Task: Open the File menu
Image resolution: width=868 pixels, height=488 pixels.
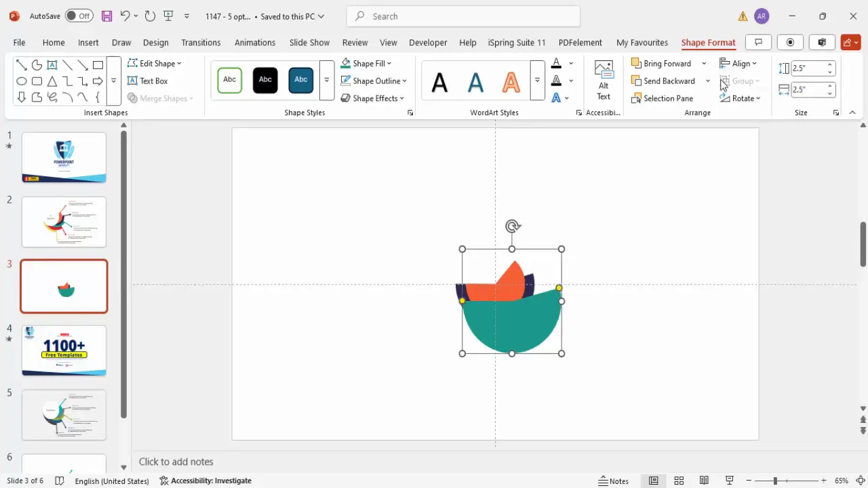Action: 19,42
